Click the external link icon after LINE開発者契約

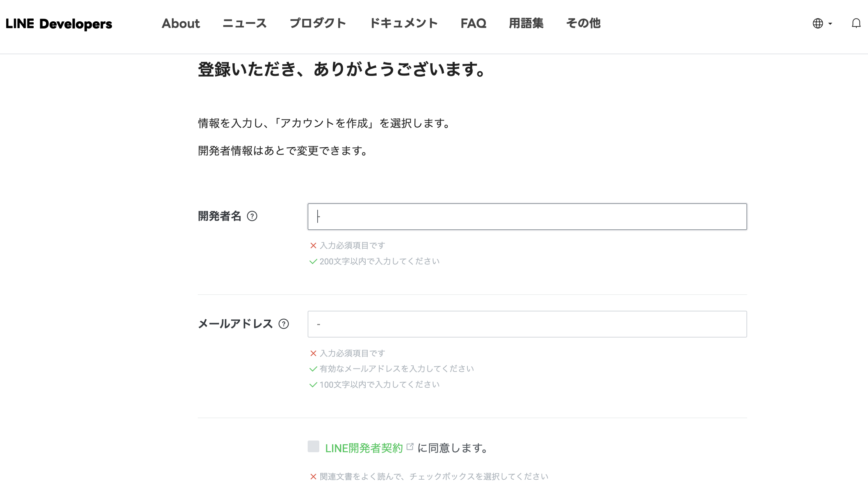410,446
